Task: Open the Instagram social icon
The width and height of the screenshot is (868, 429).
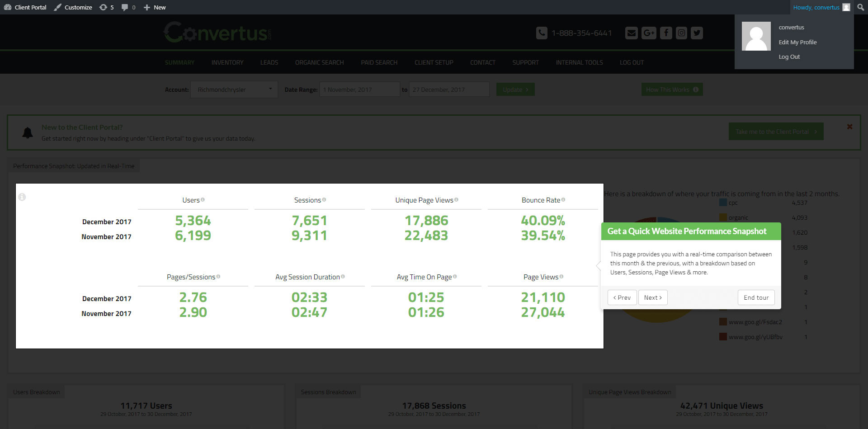Action: [x=682, y=33]
